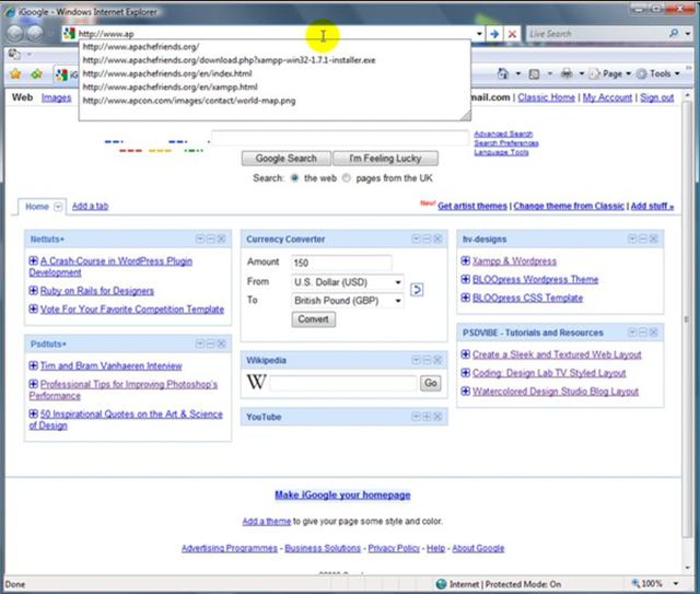Click the Wikipedia search text box
Screen dimensions: 700x594
tap(343, 383)
